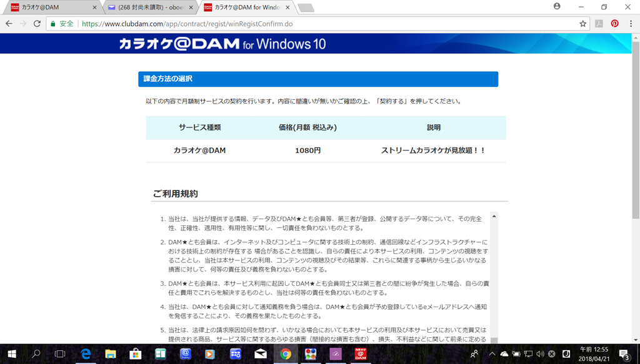The width and height of the screenshot is (640, 364).
Task: Click the ストリームカラオケが見放題!! description
Action: coord(434,150)
